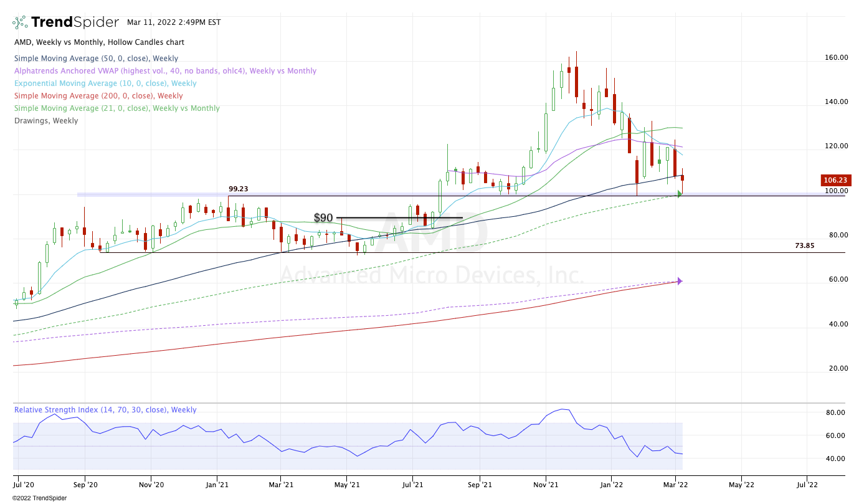The image size is (864, 504).
Task: Click the 60.00 label on the RSI axis
Action: (x=836, y=435)
